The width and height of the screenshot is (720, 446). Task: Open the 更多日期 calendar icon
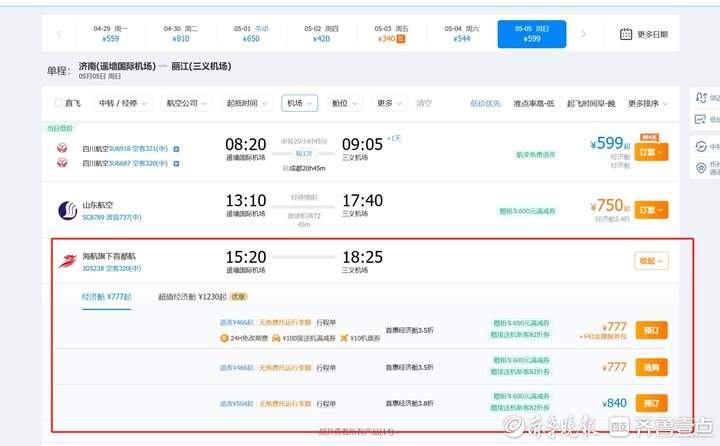[626, 34]
